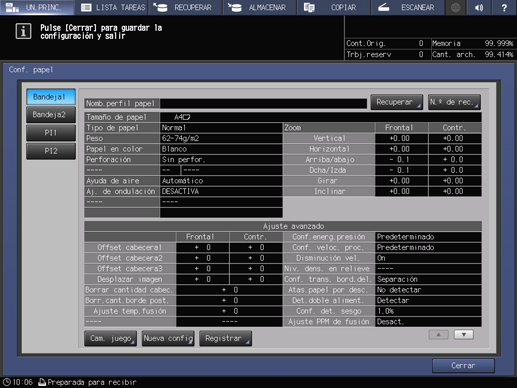Open help with the question mark icon

(504, 7)
